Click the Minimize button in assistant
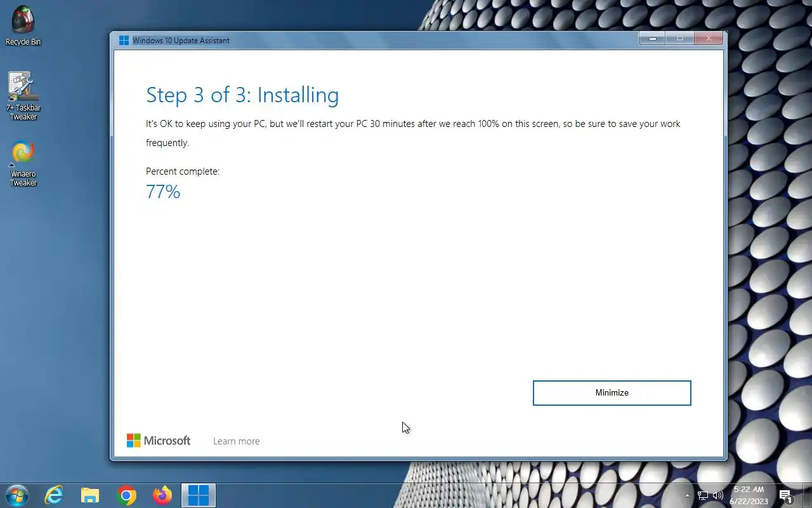The width and height of the screenshot is (812, 508). (x=612, y=393)
